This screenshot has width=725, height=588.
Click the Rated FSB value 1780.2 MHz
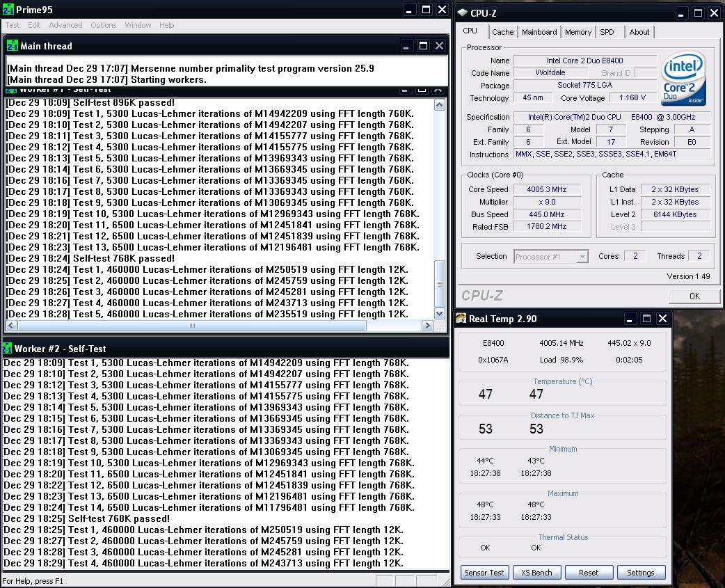[x=546, y=227]
